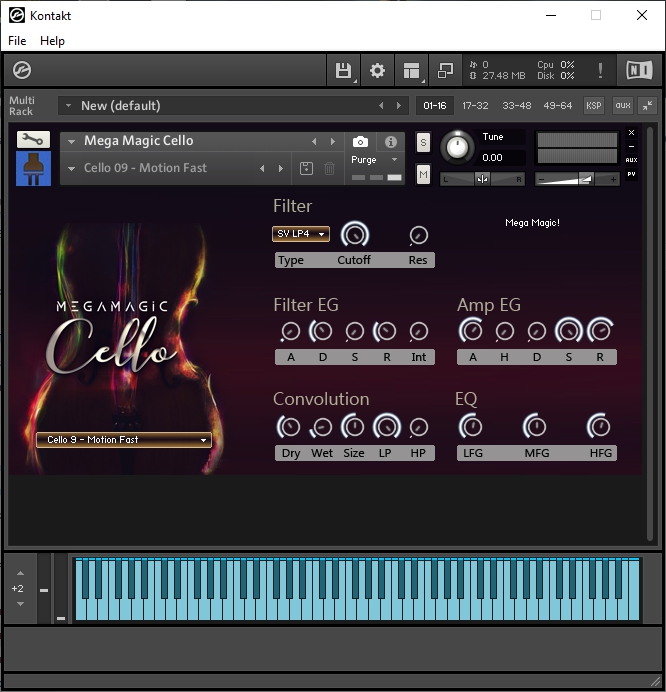
Task: Click the instrument info icon
Action: tap(390, 142)
